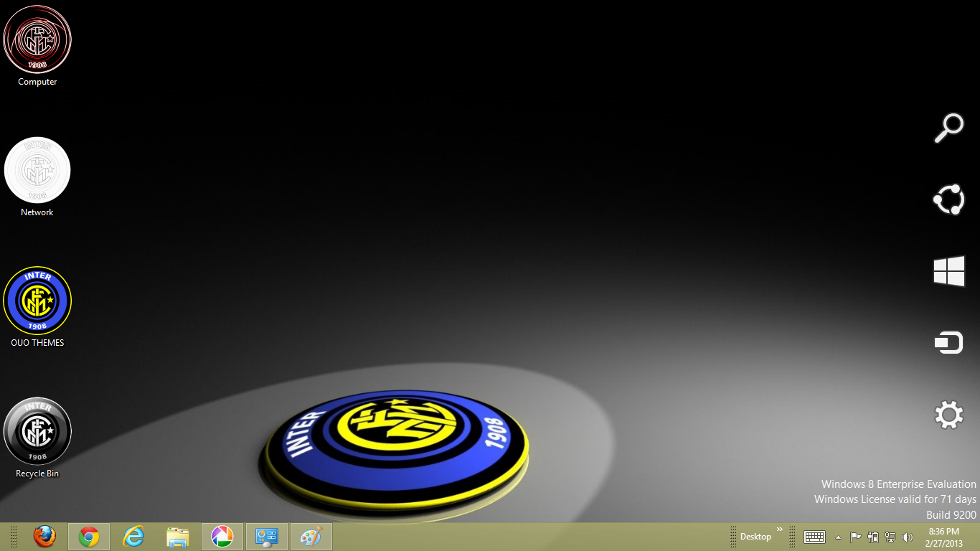Viewport: 980px width, 551px height.
Task: Click the Desktop toolbar label
Action: point(755,537)
